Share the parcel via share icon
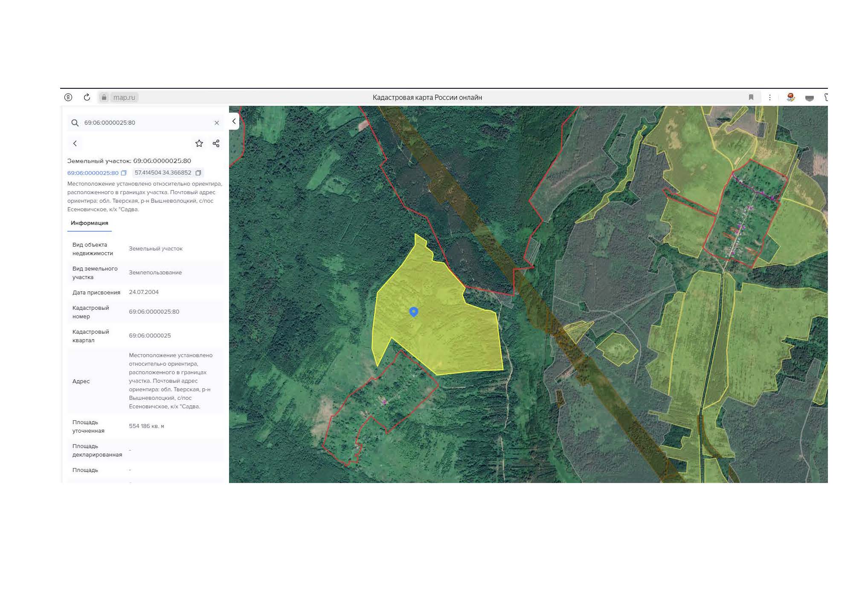This screenshot has height=614, width=868. pos(216,143)
